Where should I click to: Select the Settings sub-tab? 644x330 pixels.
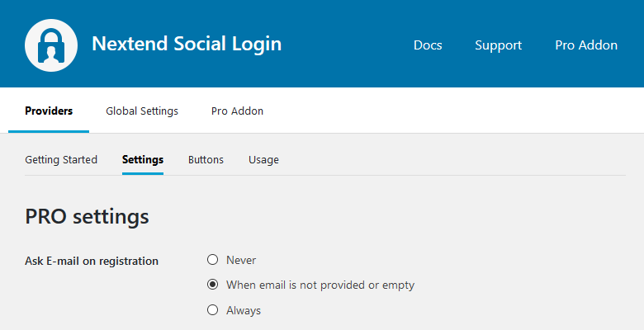143,160
